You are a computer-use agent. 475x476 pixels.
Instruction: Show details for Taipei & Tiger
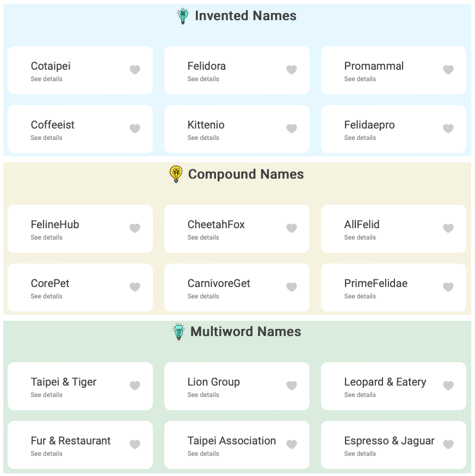[x=47, y=395]
